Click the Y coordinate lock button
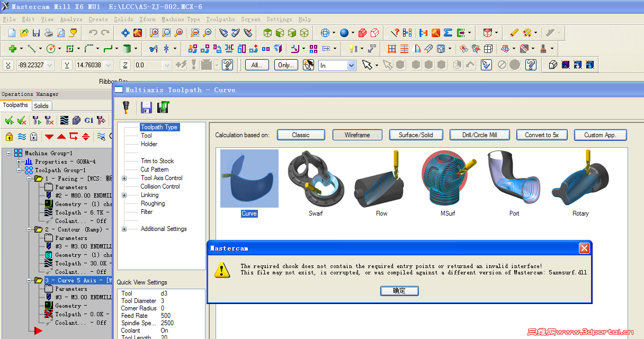The image size is (644, 339). tap(67, 65)
